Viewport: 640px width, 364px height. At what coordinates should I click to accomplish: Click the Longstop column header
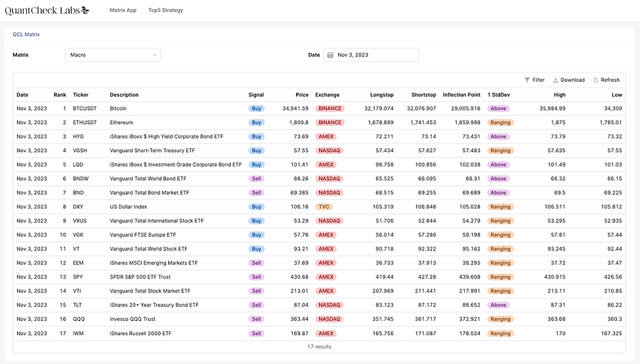381,94
